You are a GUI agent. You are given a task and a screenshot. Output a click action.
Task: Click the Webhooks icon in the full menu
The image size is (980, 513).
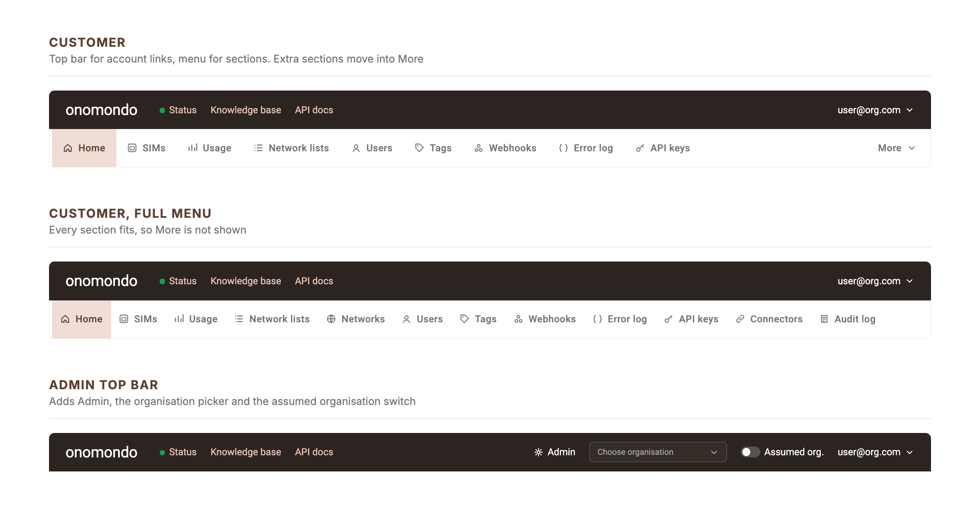tap(518, 319)
